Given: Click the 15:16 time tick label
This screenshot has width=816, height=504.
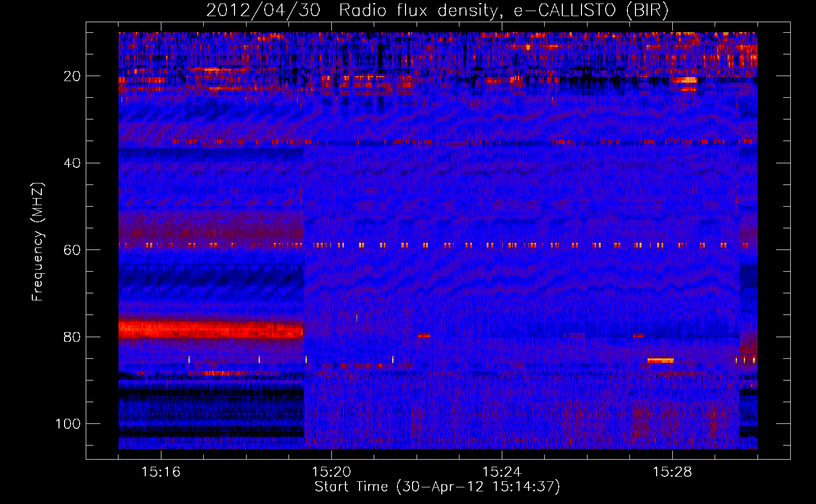Looking at the screenshot, I should (161, 472).
